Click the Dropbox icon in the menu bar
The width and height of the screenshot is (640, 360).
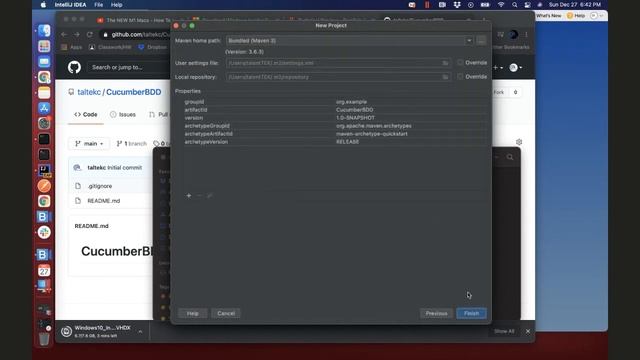pyautogui.click(x=457, y=5)
